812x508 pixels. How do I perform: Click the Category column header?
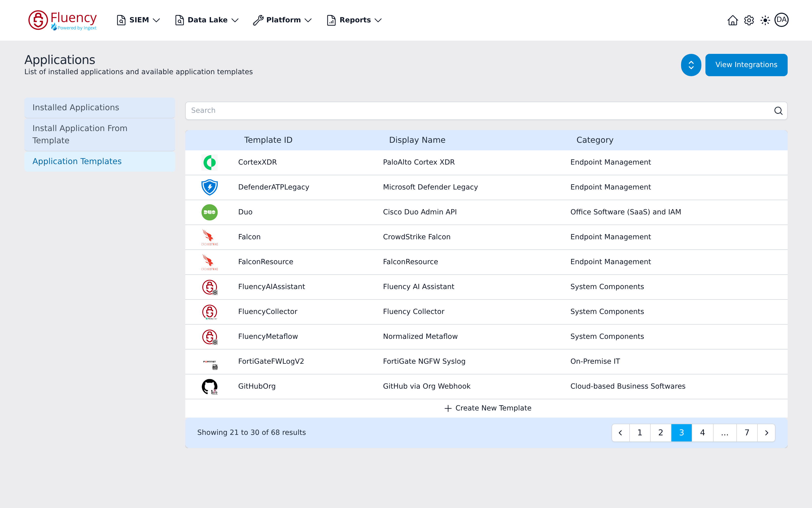coord(595,140)
